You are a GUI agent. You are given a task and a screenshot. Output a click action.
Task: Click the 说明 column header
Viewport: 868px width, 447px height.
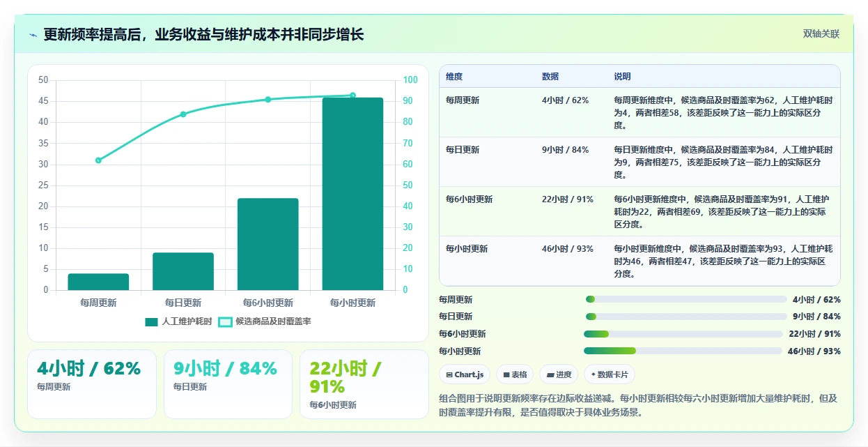pyautogui.click(x=622, y=77)
